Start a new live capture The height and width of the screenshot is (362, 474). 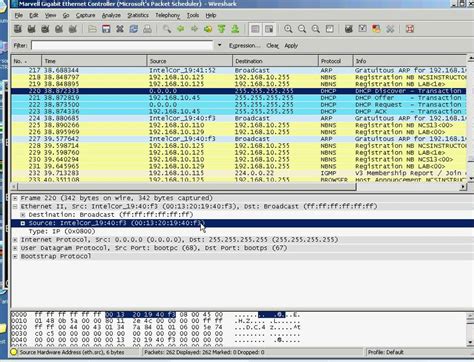click(45, 29)
